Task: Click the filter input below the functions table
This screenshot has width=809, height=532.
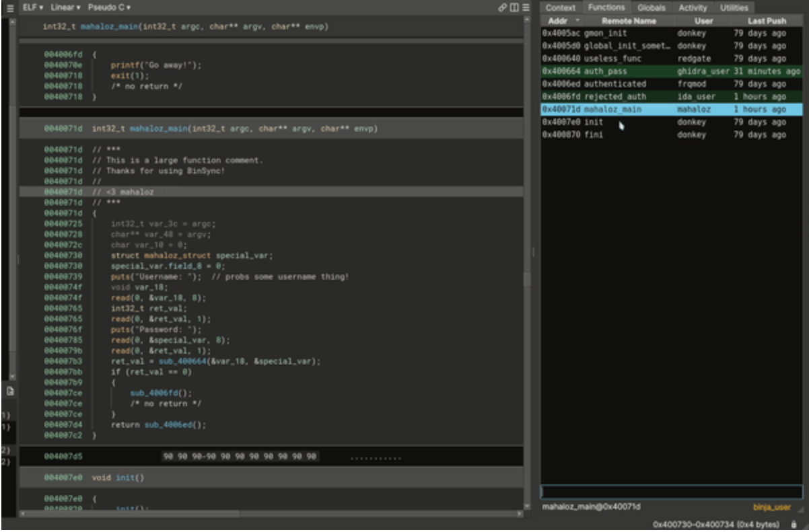Action: [672, 492]
